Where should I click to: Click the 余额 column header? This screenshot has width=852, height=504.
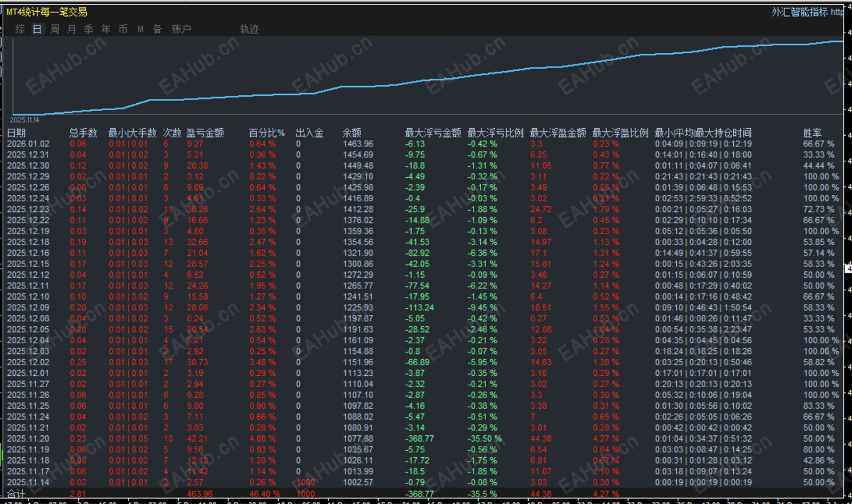coord(352,133)
